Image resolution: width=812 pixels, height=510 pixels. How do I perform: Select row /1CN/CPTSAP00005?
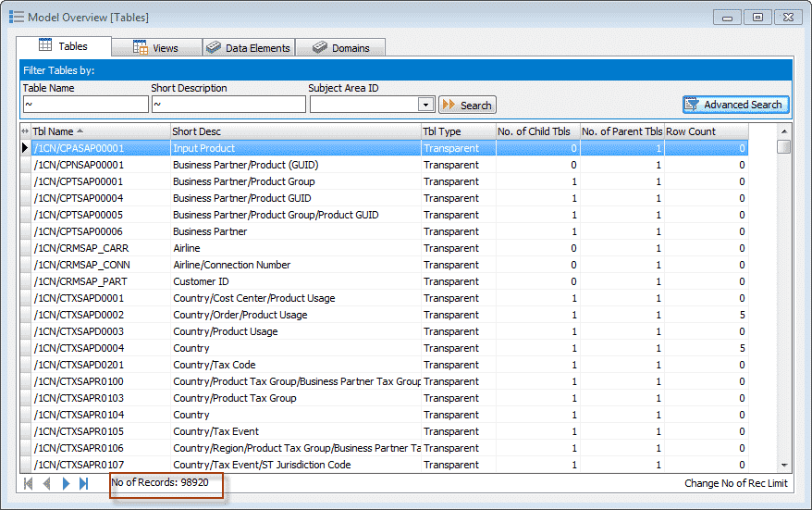[x=384, y=215]
